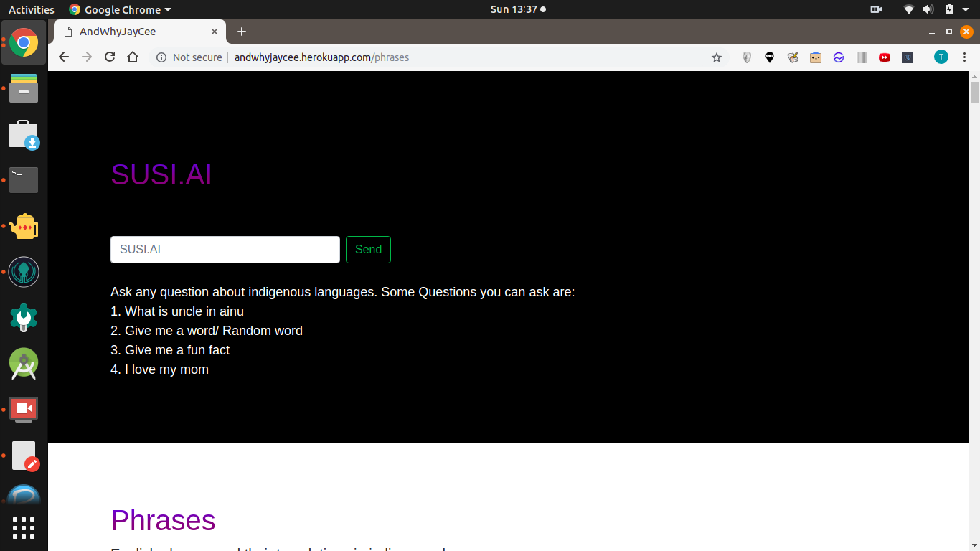The height and width of the screenshot is (551, 980).
Task: Open GitKraken from the dock
Action: tap(24, 272)
